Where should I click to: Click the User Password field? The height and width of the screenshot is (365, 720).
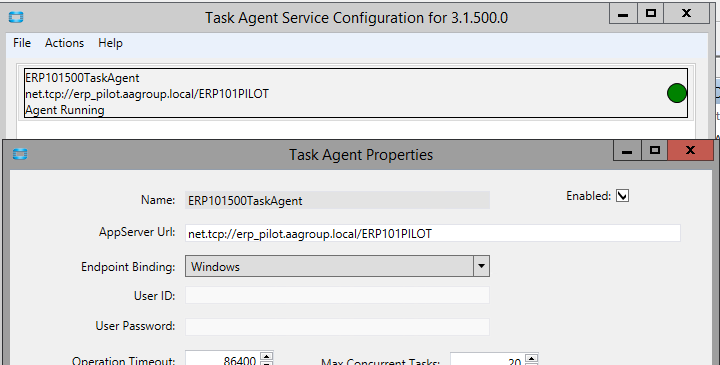(337, 326)
